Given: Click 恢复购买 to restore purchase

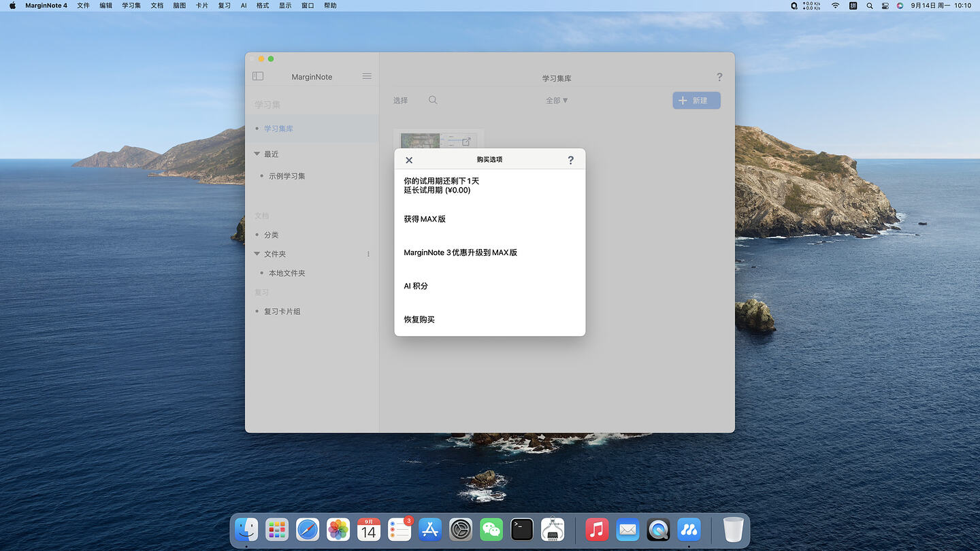Looking at the screenshot, I should pyautogui.click(x=419, y=319).
